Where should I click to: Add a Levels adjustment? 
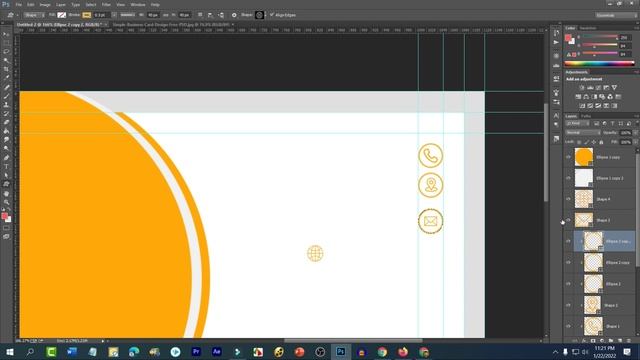(590, 88)
